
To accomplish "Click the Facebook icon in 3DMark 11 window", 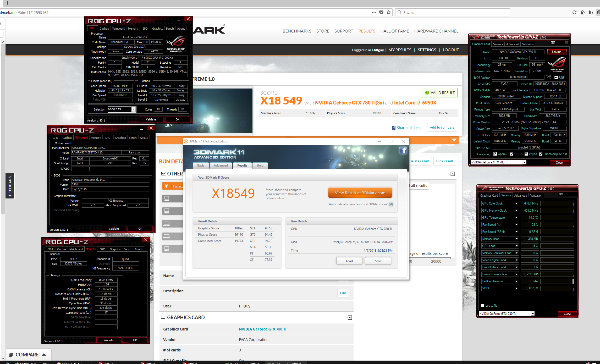I will tap(403, 150).
